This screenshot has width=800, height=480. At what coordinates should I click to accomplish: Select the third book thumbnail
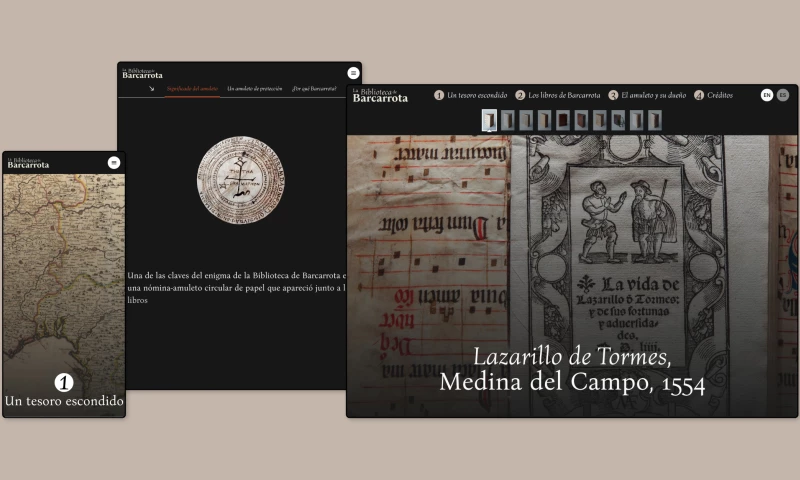(526, 121)
